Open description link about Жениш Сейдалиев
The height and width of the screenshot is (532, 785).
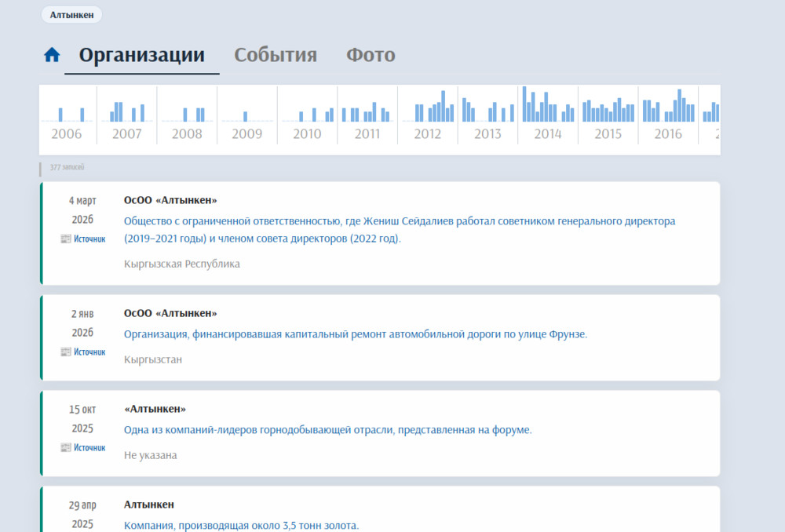pyautogui.click(x=399, y=230)
